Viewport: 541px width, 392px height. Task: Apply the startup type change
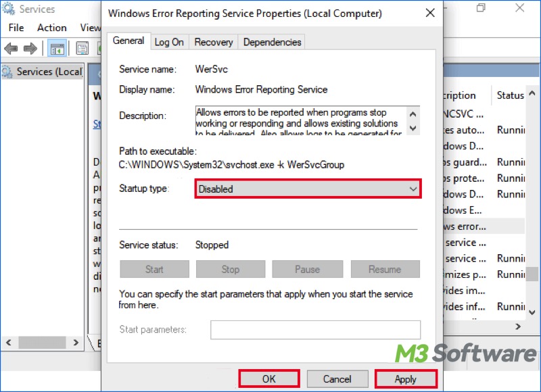click(406, 379)
